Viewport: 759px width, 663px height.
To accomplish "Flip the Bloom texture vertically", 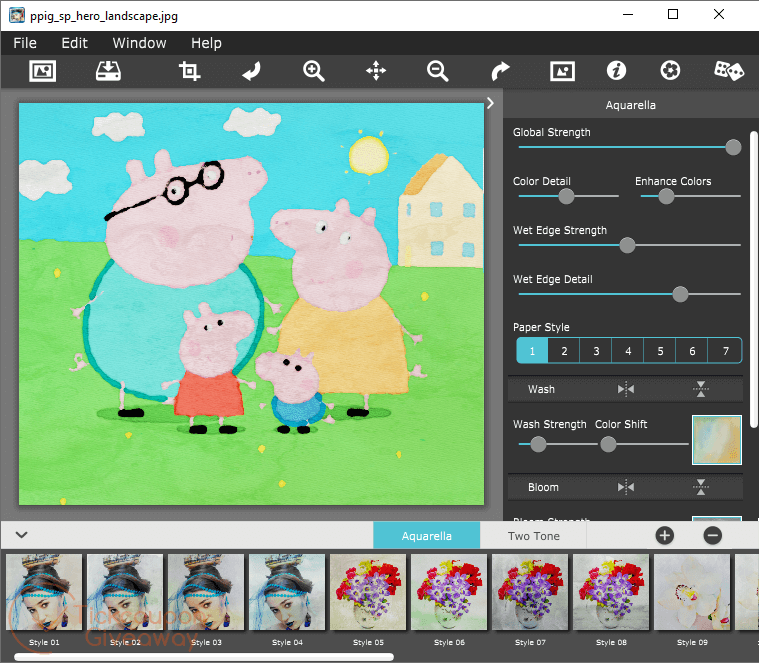I will tap(700, 487).
